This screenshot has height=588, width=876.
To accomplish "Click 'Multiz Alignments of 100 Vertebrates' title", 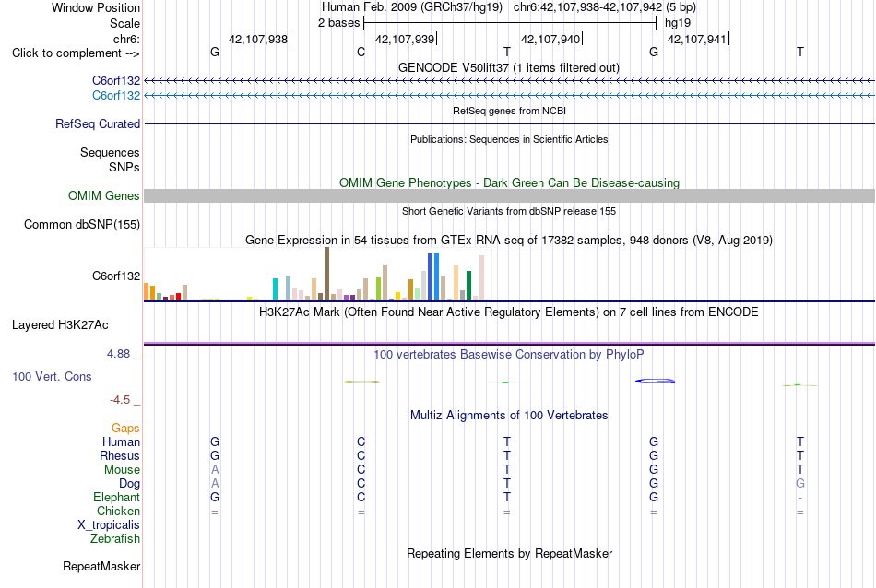I will (x=509, y=415).
